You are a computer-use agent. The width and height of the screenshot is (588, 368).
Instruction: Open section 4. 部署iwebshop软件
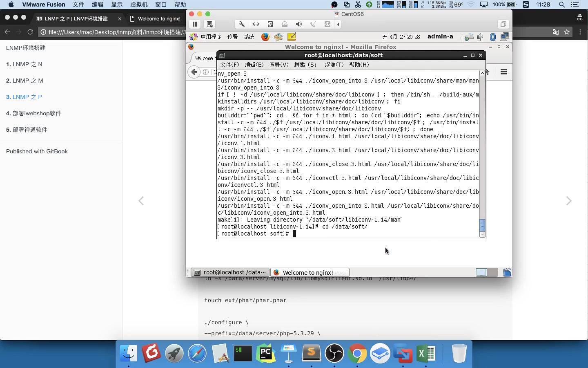(x=33, y=113)
